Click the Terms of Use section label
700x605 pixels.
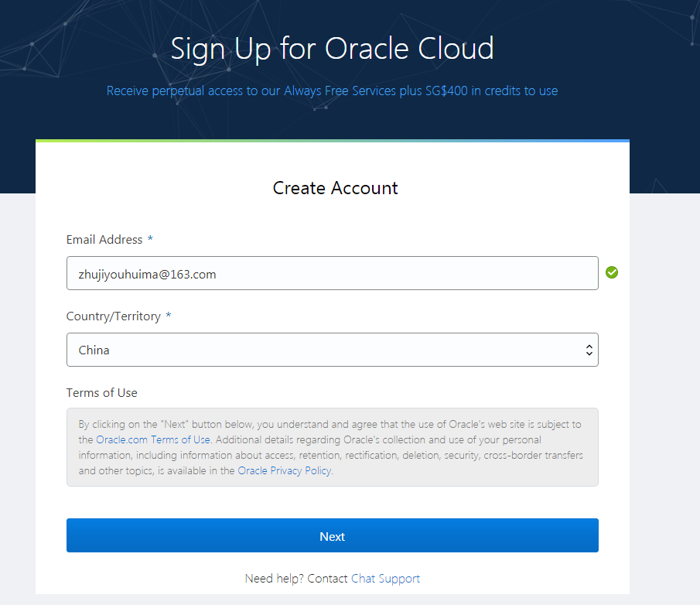[x=101, y=393]
